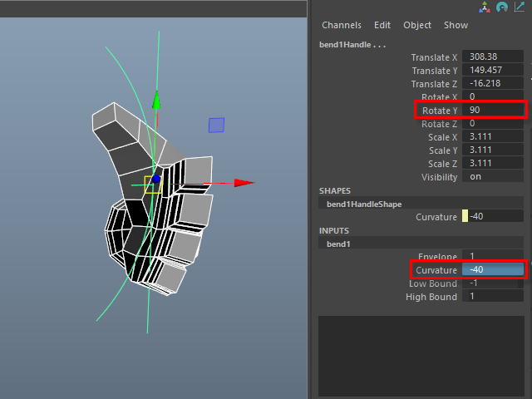Open the Edit menu in the Channel Box
532x399 pixels.
[382, 25]
